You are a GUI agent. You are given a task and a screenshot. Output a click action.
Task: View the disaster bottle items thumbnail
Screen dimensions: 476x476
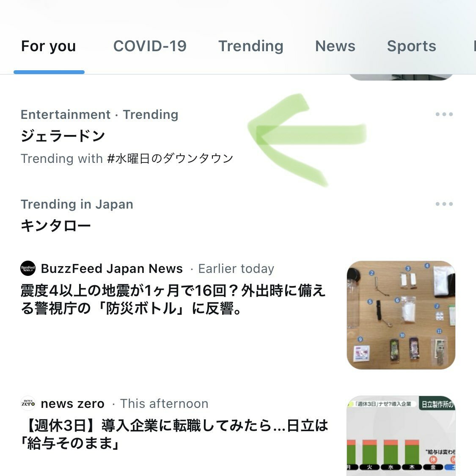(x=401, y=315)
